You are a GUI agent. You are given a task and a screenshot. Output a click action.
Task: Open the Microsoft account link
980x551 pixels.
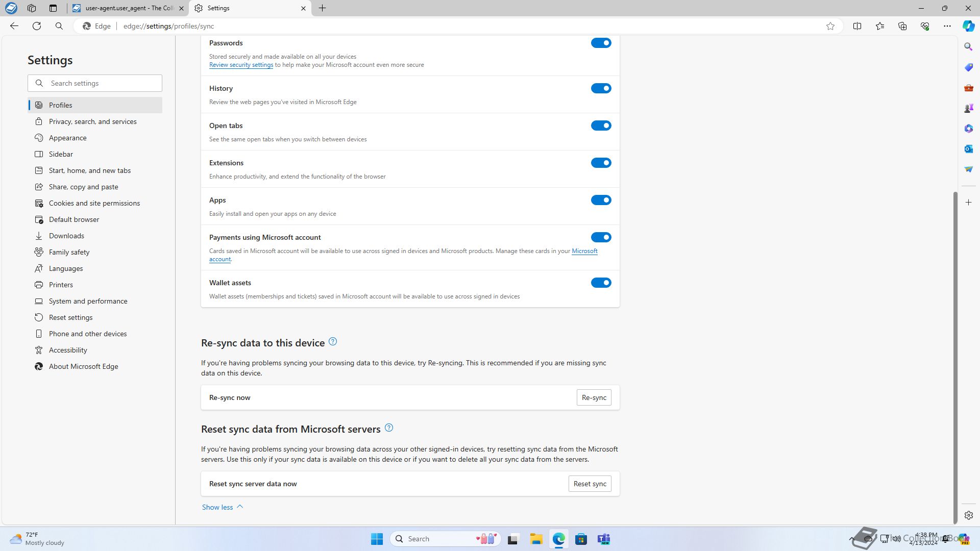click(x=584, y=252)
